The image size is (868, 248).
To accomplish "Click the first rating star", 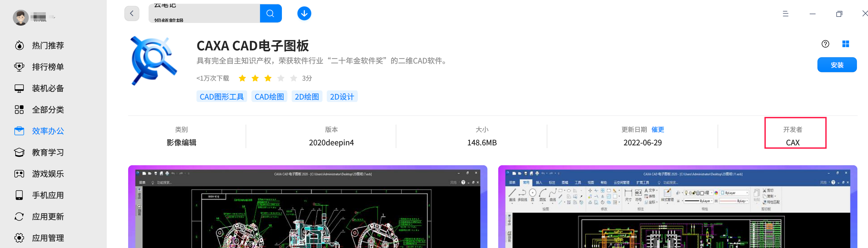I will pyautogui.click(x=242, y=78).
